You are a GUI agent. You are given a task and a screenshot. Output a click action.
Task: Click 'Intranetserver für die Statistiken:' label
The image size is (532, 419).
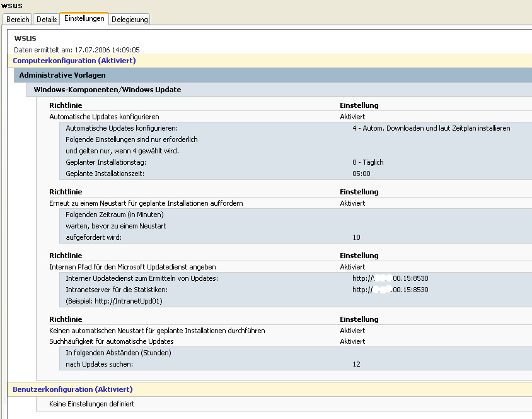click(x=117, y=290)
